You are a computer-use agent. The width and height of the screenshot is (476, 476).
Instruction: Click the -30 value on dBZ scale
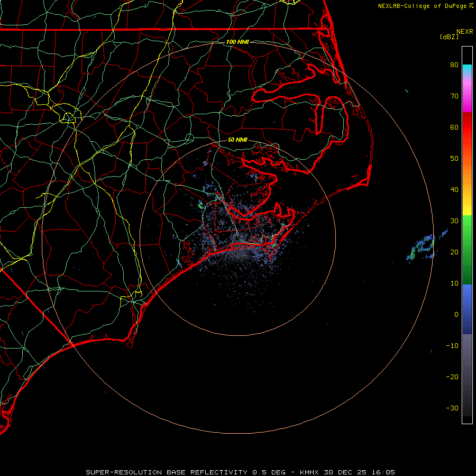coord(452,408)
